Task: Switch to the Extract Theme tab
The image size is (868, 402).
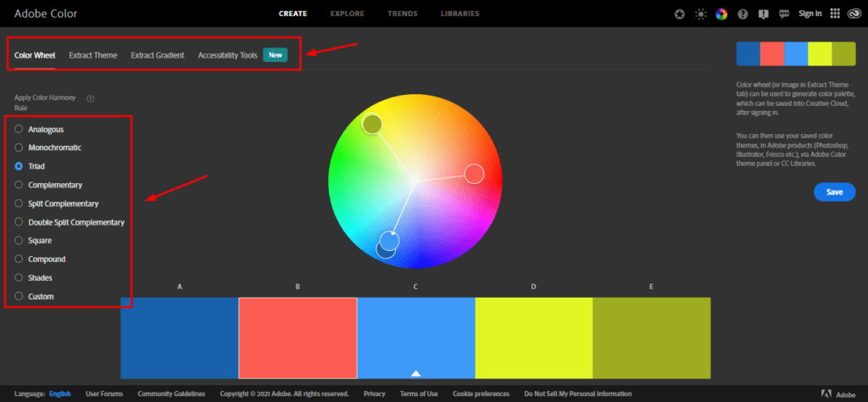Action: tap(93, 55)
